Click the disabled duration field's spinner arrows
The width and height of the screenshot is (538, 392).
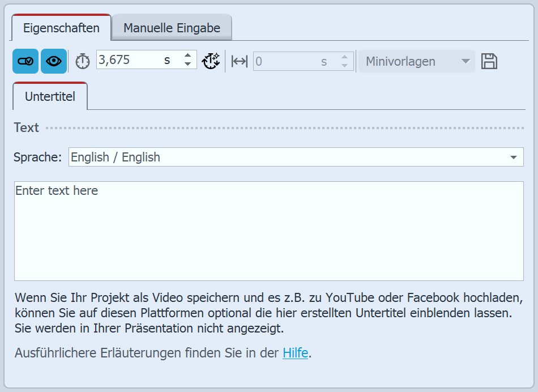click(344, 61)
